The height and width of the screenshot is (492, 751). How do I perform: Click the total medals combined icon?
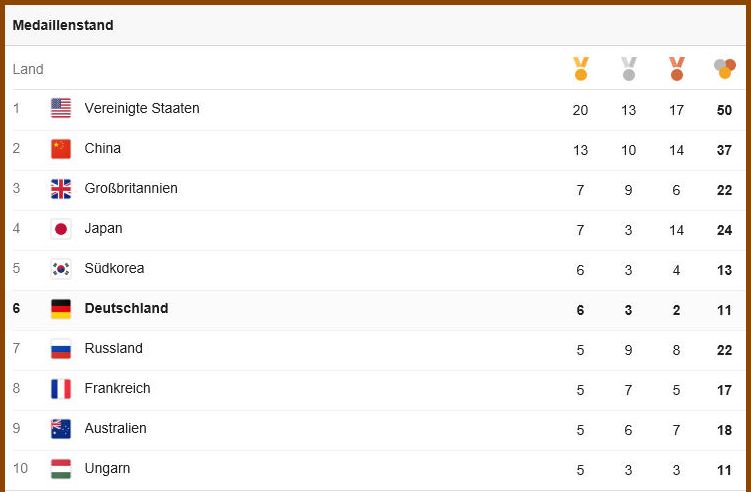(724, 69)
